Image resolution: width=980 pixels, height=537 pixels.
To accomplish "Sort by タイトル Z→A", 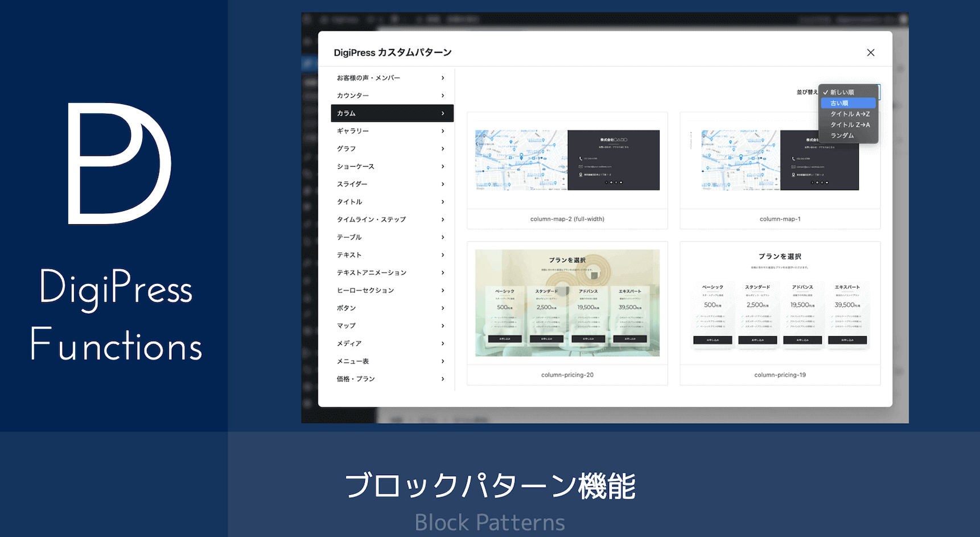I will (x=848, y=125).
